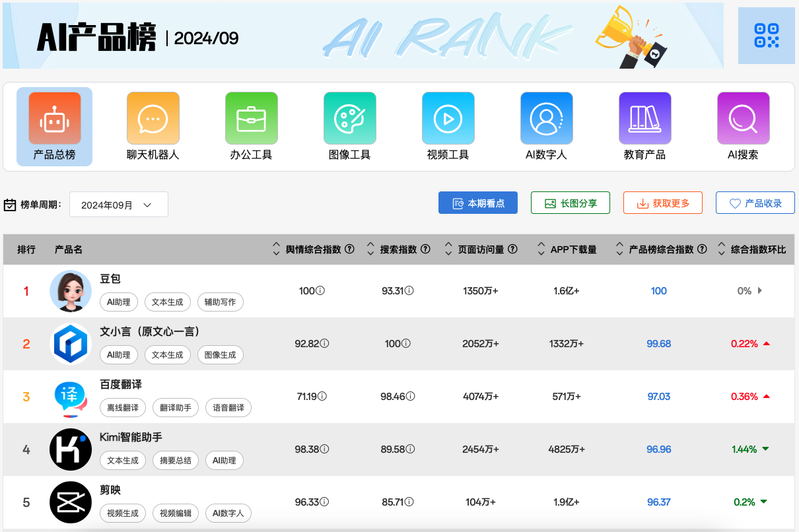The height and width of the screenshot is (532, 799).
Task: Click 豆包 avatar logo
Action: pos(71,291)
